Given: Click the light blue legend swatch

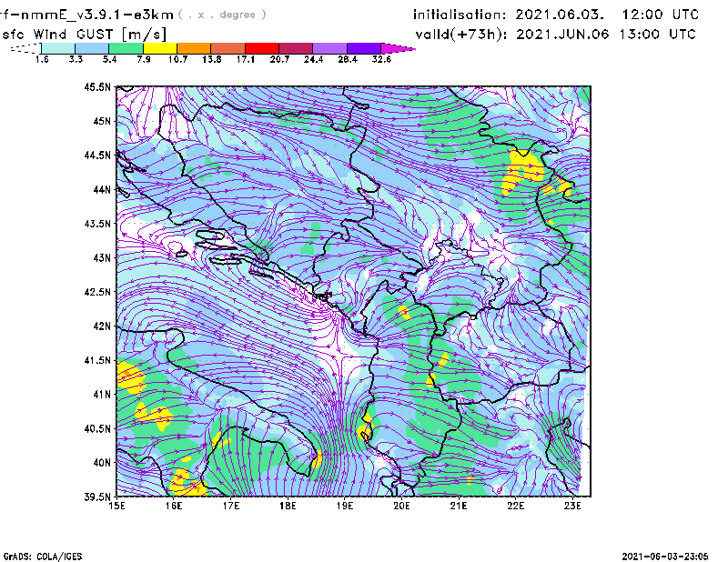Looking at the screenshot, I should [92, 48].
